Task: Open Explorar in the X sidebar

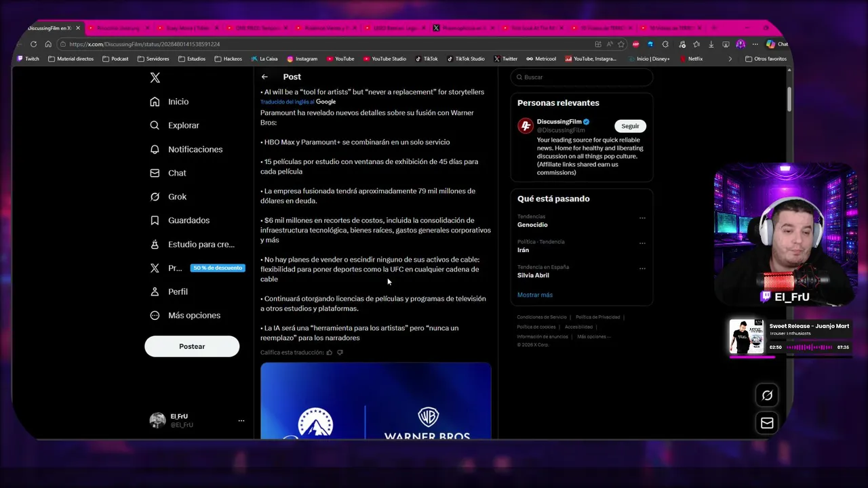Action: click(x=174, y=125)
